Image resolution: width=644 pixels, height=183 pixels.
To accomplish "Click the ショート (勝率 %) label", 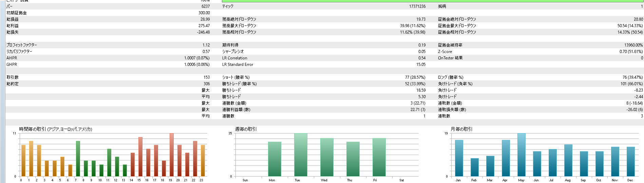I will click(236, 77).
